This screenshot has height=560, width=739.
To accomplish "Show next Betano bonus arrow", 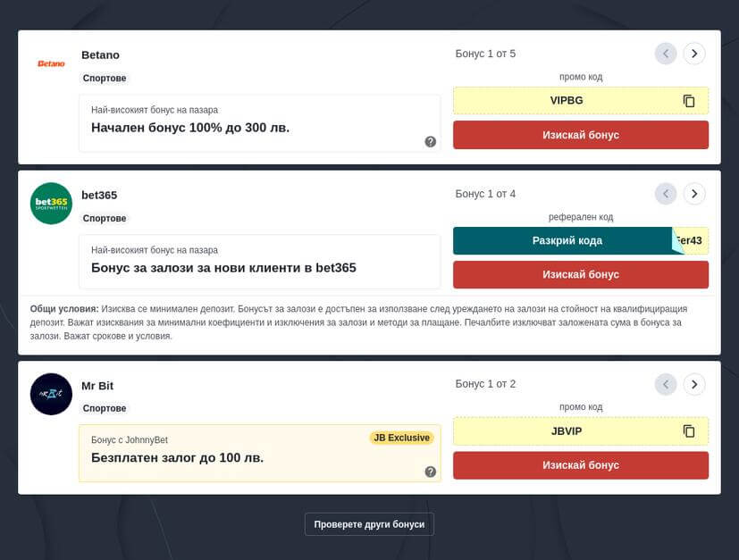I will pos(694,54).
